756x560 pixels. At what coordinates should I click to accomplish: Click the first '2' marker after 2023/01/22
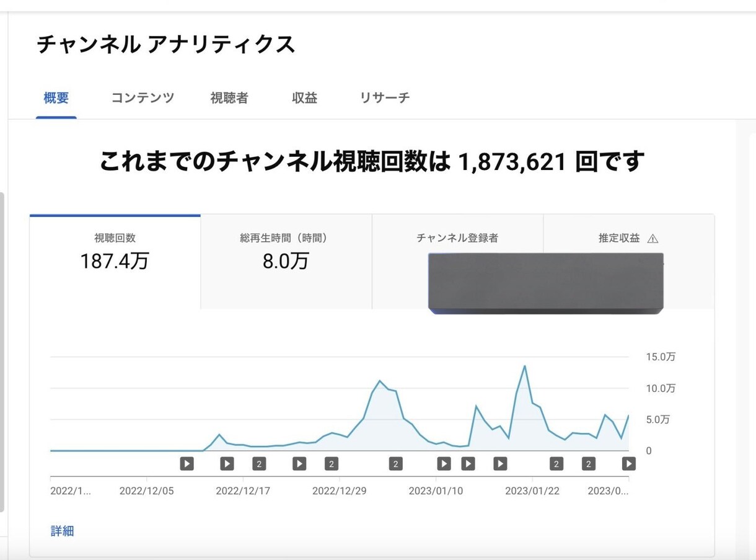click(556, 463)
